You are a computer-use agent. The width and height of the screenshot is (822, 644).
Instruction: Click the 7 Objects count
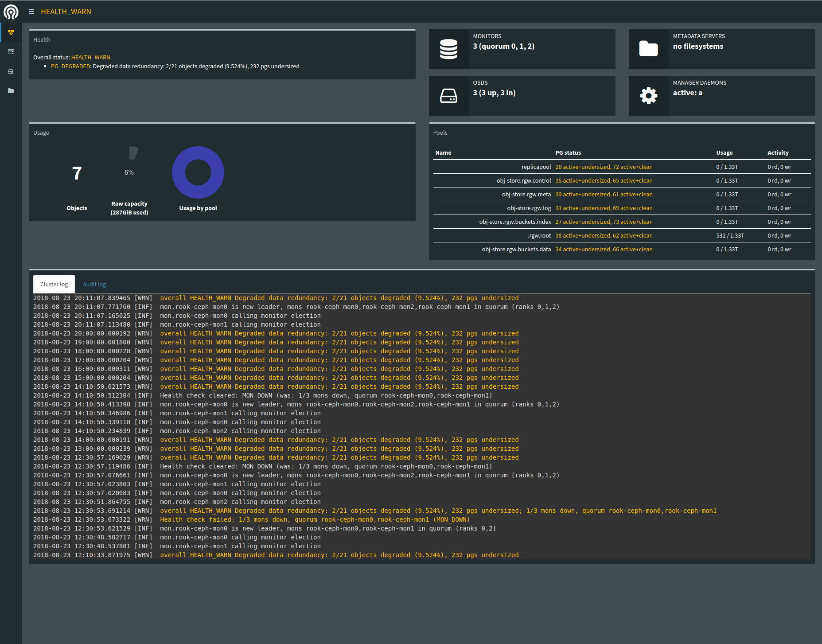(77, 173)
